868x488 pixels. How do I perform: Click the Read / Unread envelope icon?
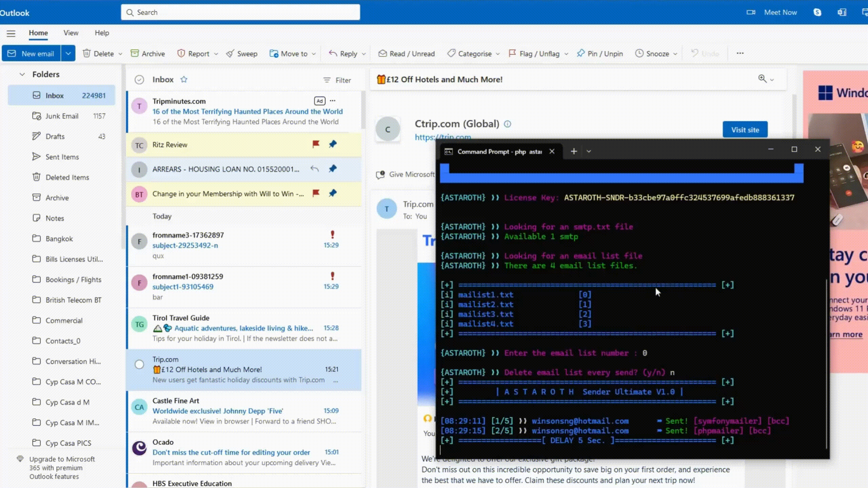382,54
